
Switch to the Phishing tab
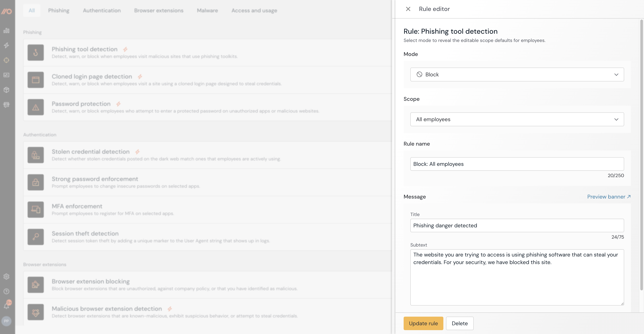pos(59,10)
